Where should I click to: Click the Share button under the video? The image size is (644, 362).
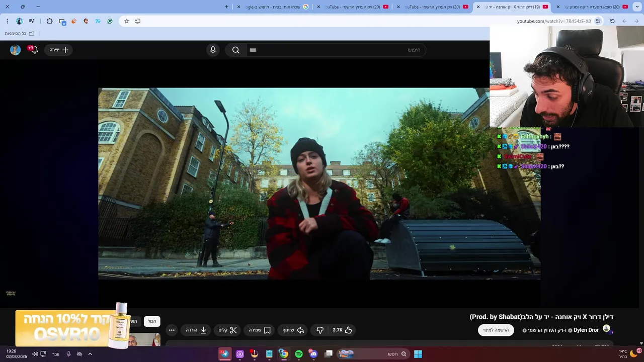click(293, 330)
